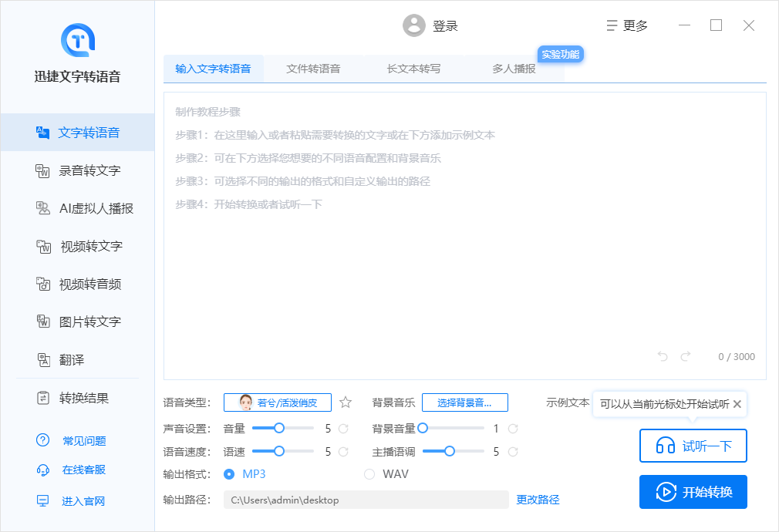Image resolution: width=779 pixels, height=532 pixels.
Task: Minimize the application window
Action: (x=685, y=25)
